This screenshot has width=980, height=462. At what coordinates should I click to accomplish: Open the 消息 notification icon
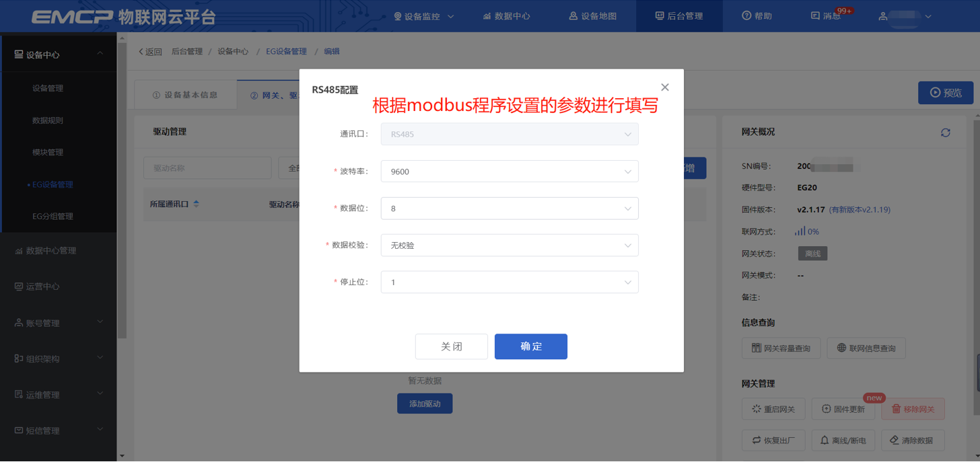click(x=815, y=16)
